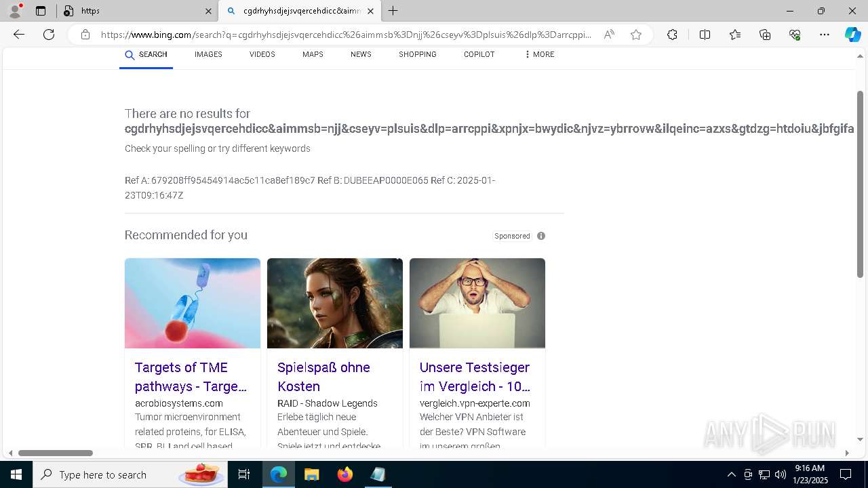The image size is (868, 488).
Task: Click the warrior woman ad thumbnail
Action: tap(335, 303)
